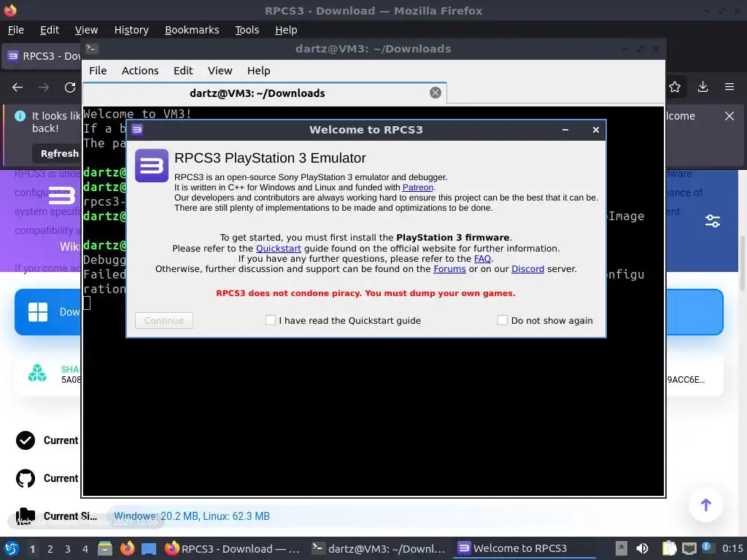The image size is (747, 560).
Task: Open the FAQ link
Action: [x=482, y=259]
